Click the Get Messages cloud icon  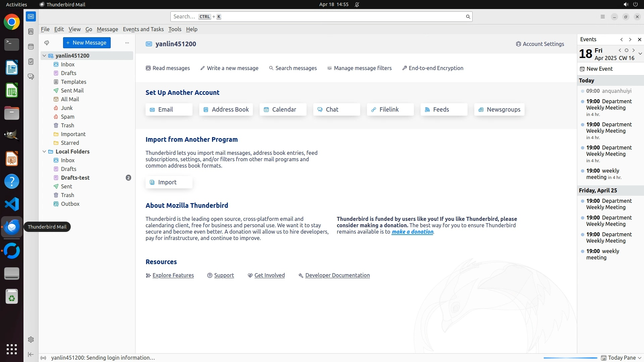click(47, 43)
